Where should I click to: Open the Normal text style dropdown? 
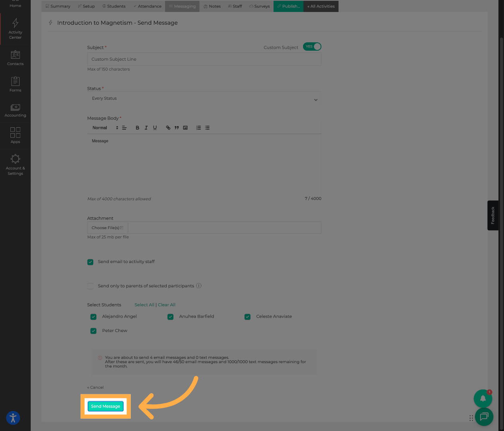point(105,128)
